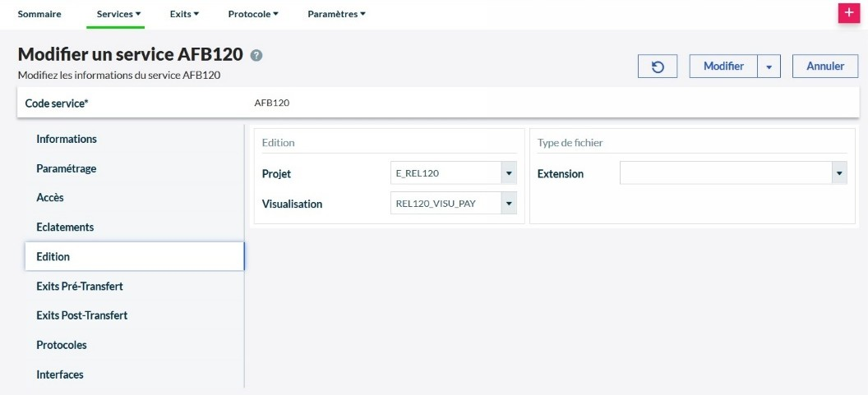Open the Extension dropdown

coord(839,173)
